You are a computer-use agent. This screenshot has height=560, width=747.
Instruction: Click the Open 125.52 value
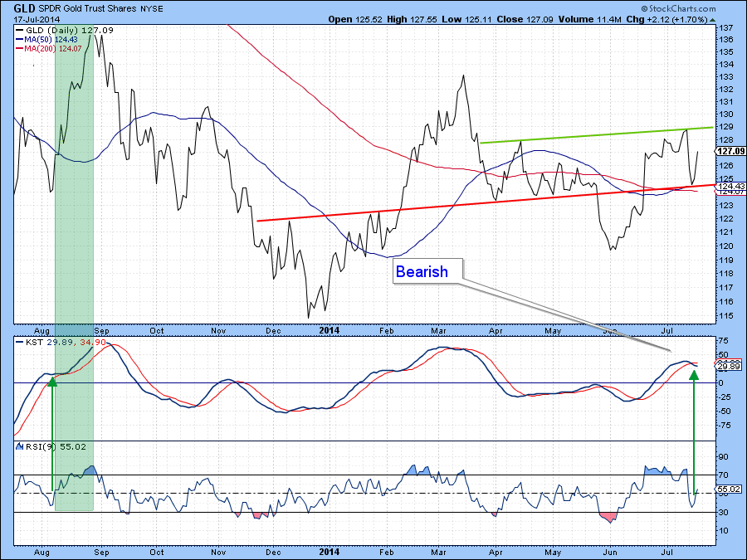[x=356, y=20]
